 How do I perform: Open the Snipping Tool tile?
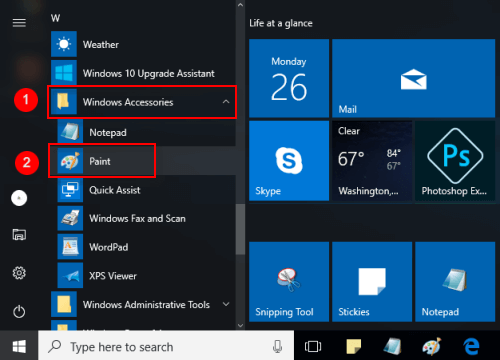[289, 282]
